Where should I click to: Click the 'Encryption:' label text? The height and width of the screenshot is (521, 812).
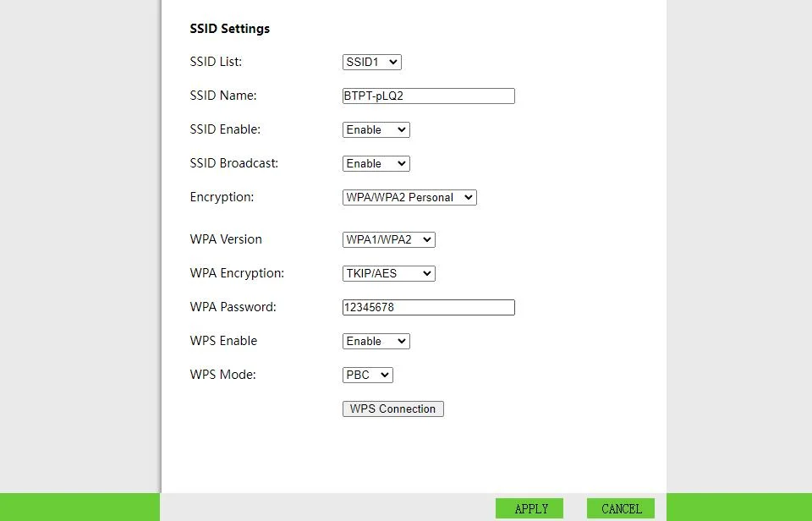pyautogui.click(x=222, y=197)
